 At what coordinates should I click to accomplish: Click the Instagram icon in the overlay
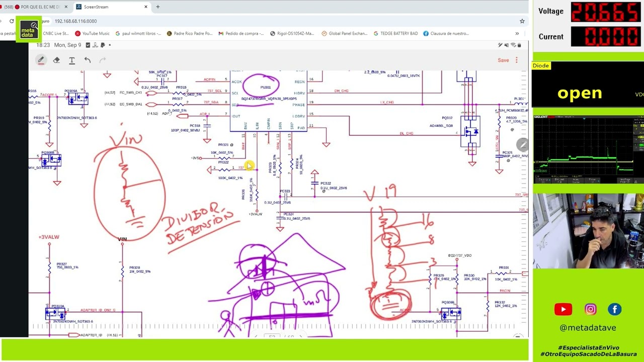(x=590, y=310)
